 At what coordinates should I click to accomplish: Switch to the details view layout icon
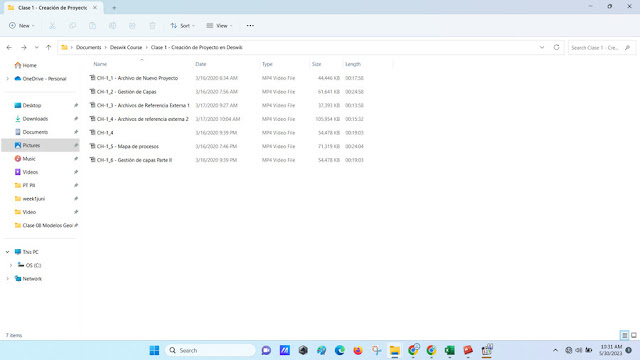point(624,335)
